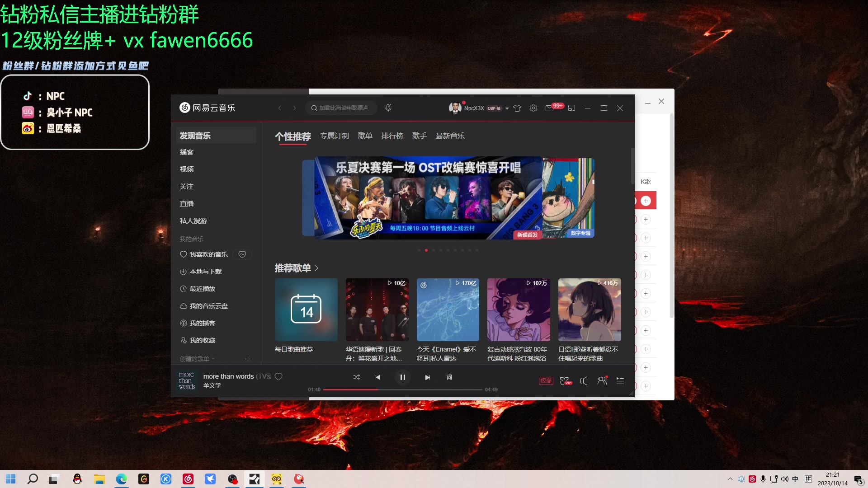Change the app theme via shirt icon
This screenshot has height=488, width=868.
coord(517,108)
